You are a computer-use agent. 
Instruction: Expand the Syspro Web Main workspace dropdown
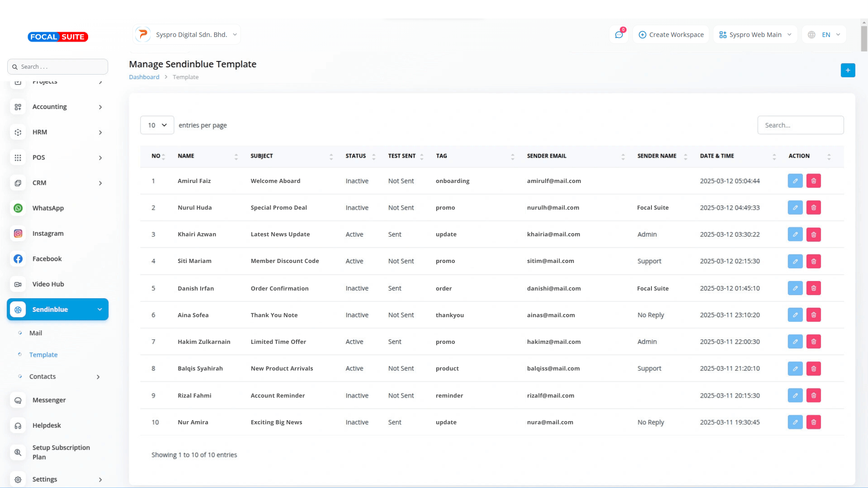[755, 35]
